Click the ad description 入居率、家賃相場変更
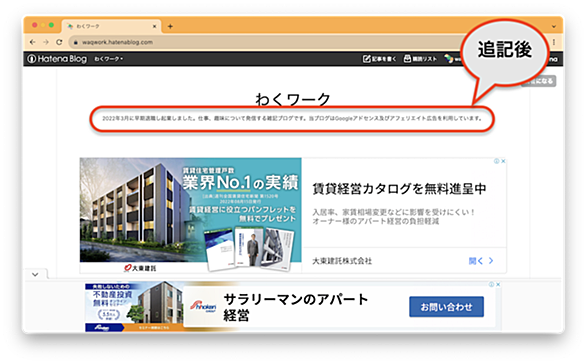 394,216
